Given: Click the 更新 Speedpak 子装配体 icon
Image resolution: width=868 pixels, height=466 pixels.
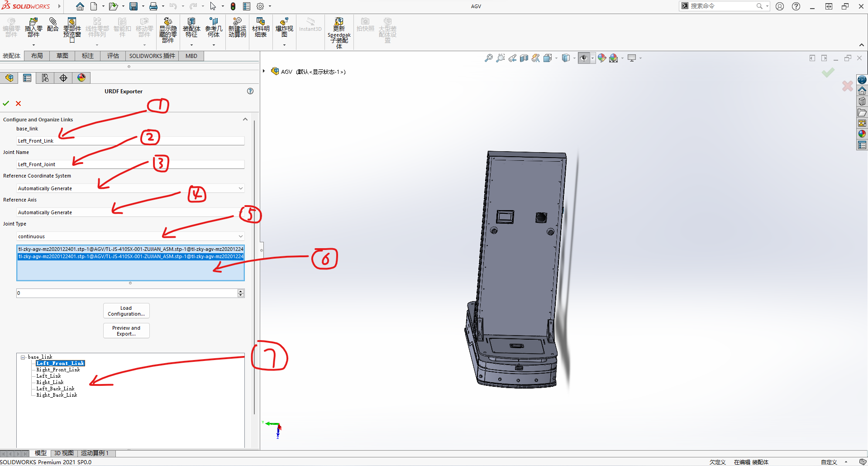Looking at the screenshot, I should (339, 29).
